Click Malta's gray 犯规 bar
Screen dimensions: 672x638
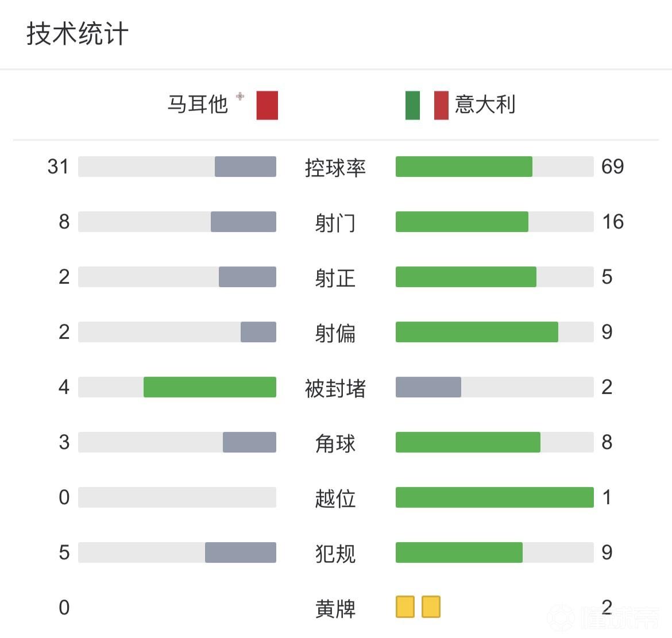(241, 552)
